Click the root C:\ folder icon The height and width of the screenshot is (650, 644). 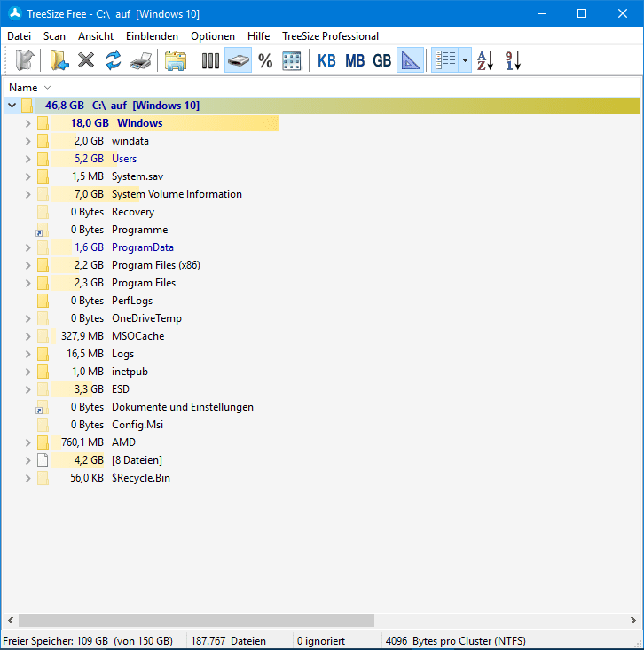tap(27, 106)
